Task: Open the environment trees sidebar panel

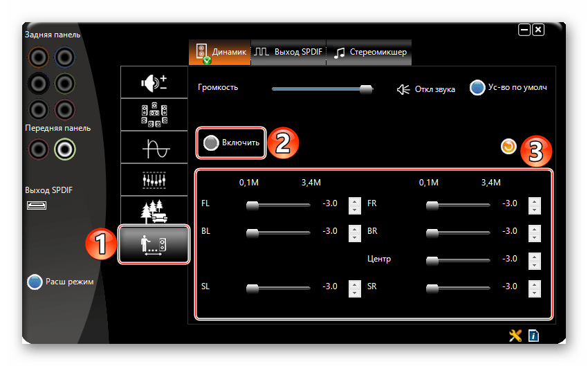Action: click(x=154, y=211)
